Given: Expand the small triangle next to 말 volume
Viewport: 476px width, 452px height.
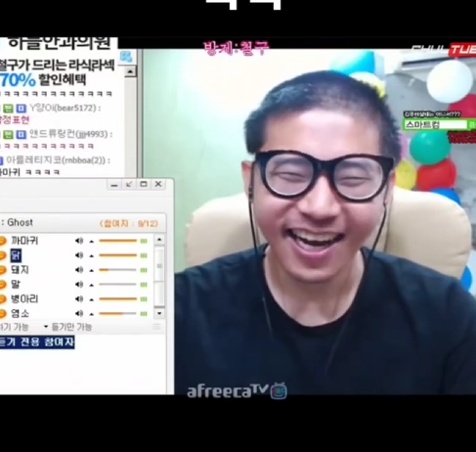Looking at the screenshot, I should point(92,285).
